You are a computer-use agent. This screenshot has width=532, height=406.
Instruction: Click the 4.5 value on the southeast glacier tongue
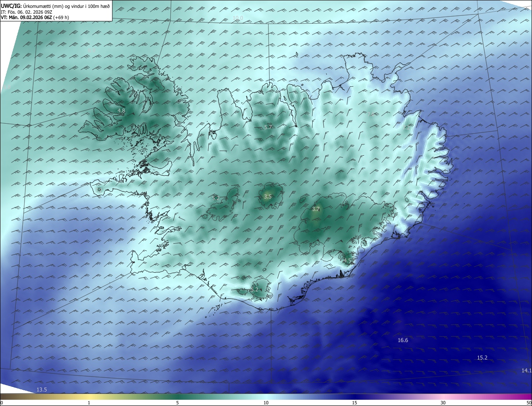point(347,261)
